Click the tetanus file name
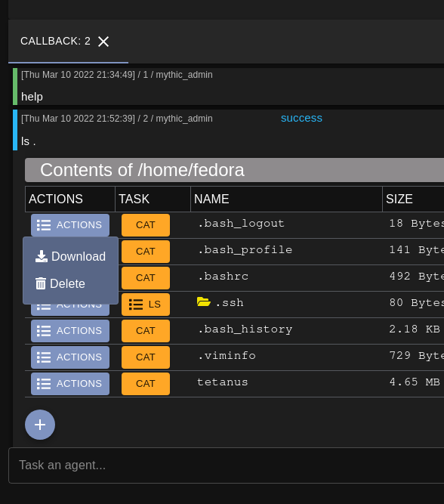Screen dimensions: 444x504 [x=222, y=382]
